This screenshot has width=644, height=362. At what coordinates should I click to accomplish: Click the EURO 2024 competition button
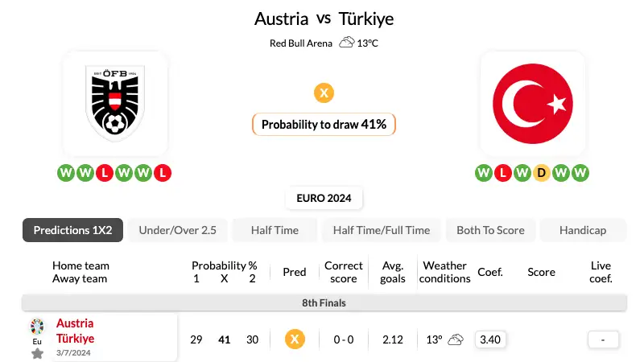click(324, 198)
